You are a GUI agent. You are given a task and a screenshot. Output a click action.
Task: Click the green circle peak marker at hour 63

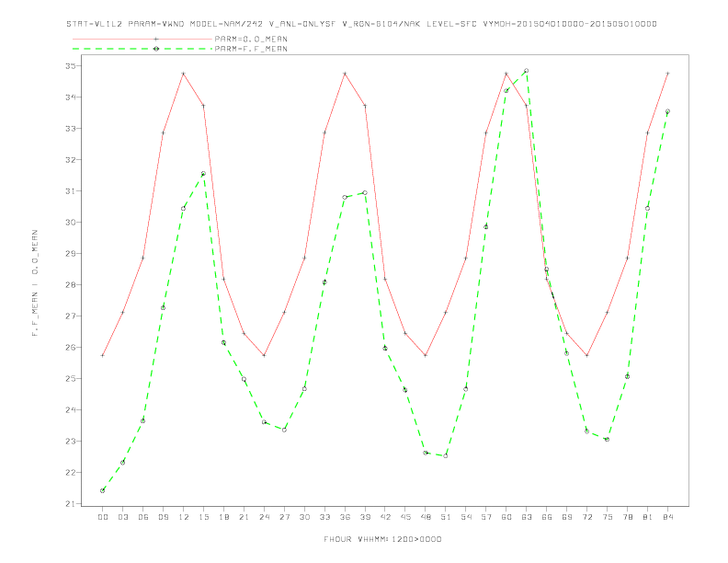pos(527,71)
